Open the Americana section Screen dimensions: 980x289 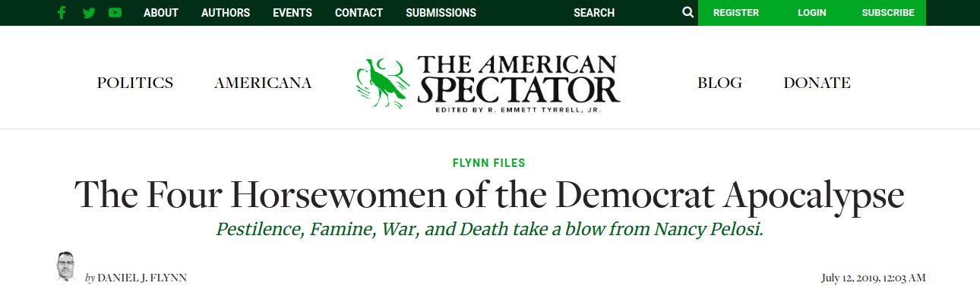point(263,83)
